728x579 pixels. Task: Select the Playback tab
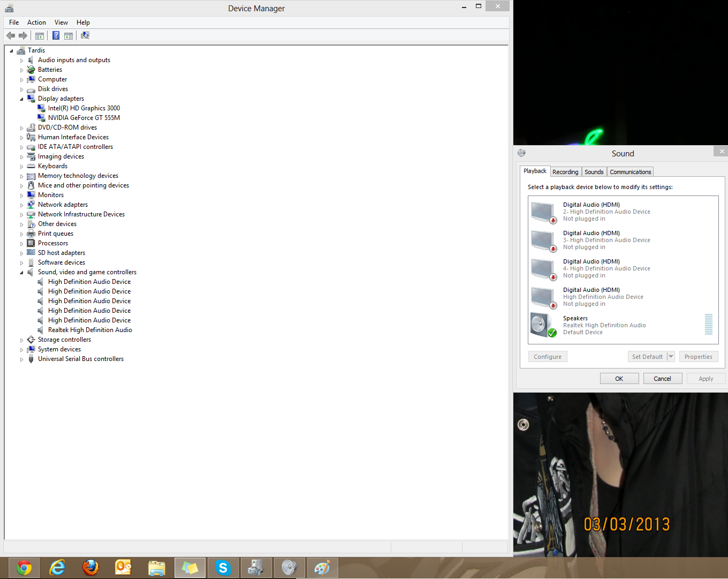click(x=535, y=171)
